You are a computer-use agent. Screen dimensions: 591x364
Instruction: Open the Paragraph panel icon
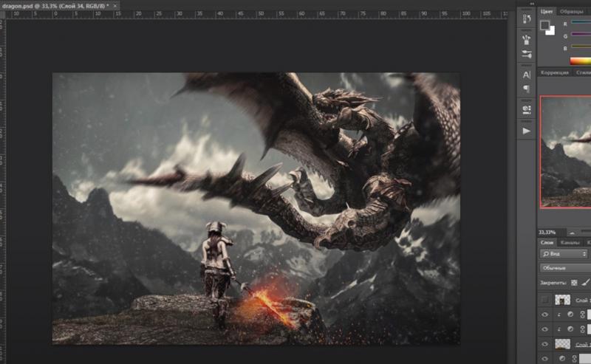[527, 89]
